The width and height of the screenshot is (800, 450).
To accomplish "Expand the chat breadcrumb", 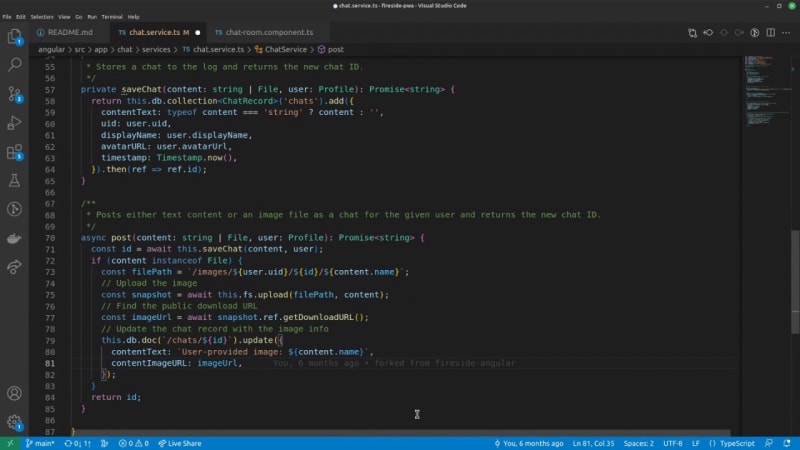I will pyautogui.click(x=124, y=49).
